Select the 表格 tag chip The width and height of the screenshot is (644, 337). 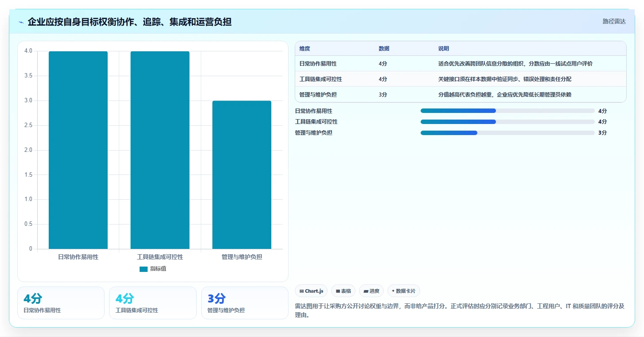click(x=343, y=291)
